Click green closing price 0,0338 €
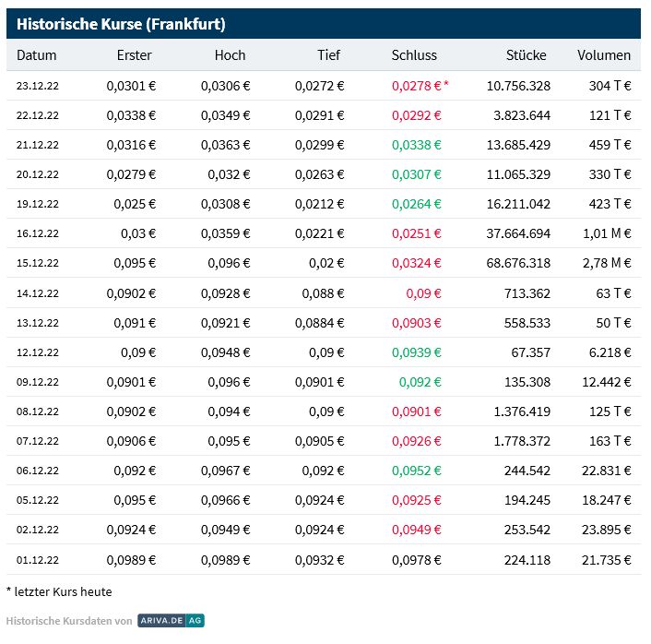651x644 pixels. click(417, 145)
